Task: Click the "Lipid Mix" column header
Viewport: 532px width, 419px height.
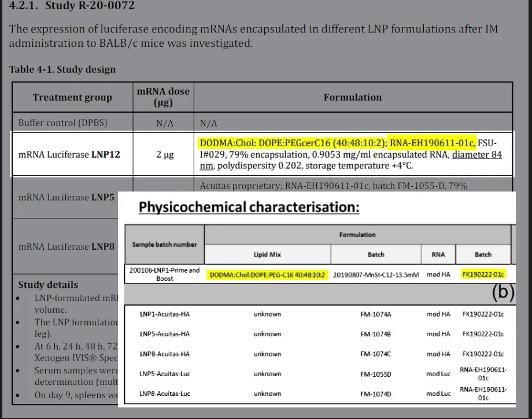Action: 268,254
